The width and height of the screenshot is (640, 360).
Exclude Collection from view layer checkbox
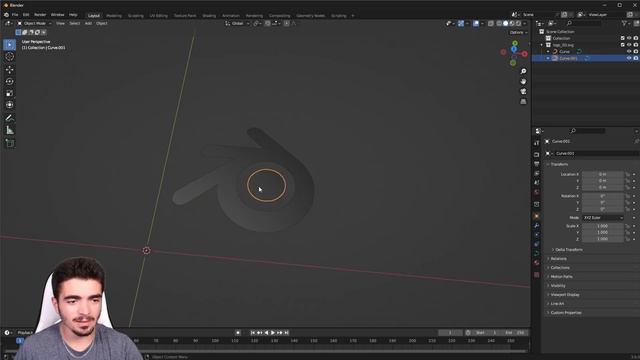[622, 38]
